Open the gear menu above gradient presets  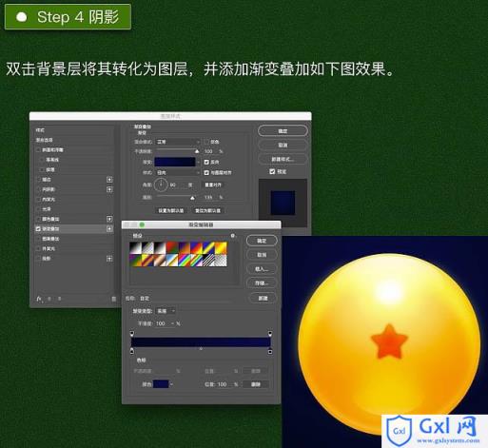233,236
